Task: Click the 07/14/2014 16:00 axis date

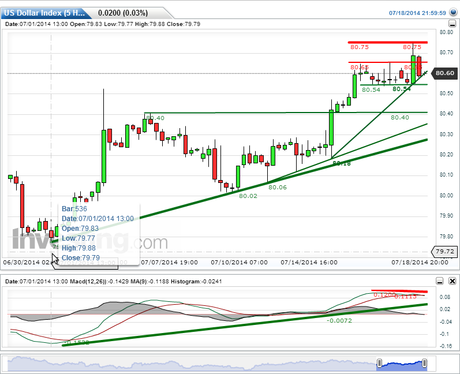Action: click(x=309, y=262)
